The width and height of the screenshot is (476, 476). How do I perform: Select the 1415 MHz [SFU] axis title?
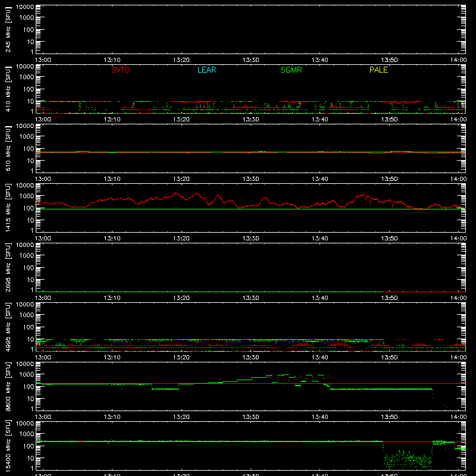coord(8,208)
